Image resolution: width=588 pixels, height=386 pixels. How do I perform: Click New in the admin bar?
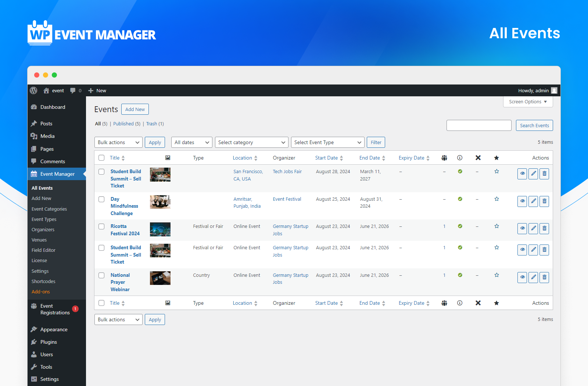(97, 90)
